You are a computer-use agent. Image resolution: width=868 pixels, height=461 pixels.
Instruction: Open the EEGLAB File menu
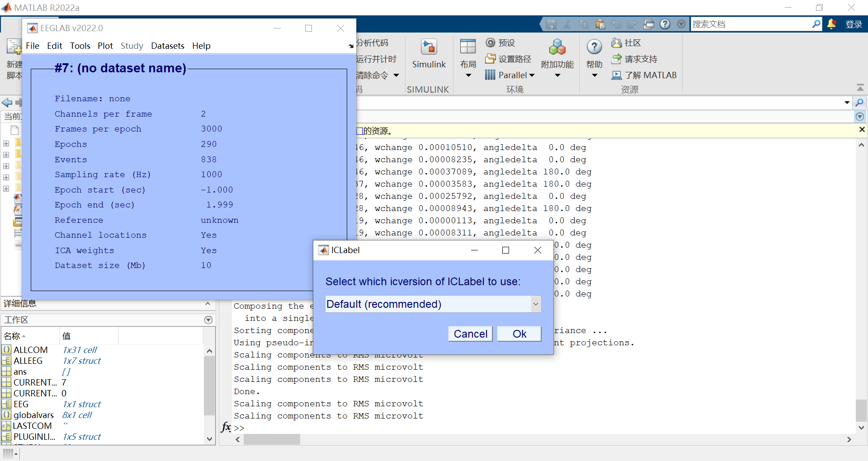(x=33, y=46)
